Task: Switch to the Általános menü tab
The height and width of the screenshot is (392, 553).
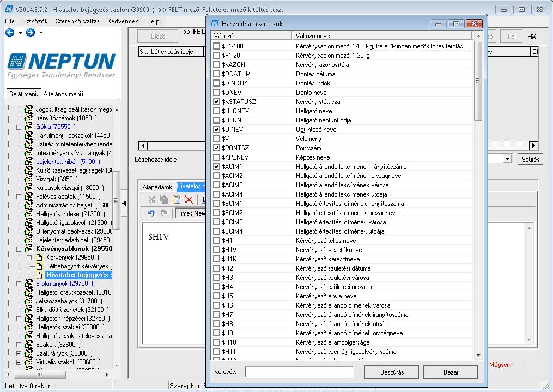Action: 63,94
